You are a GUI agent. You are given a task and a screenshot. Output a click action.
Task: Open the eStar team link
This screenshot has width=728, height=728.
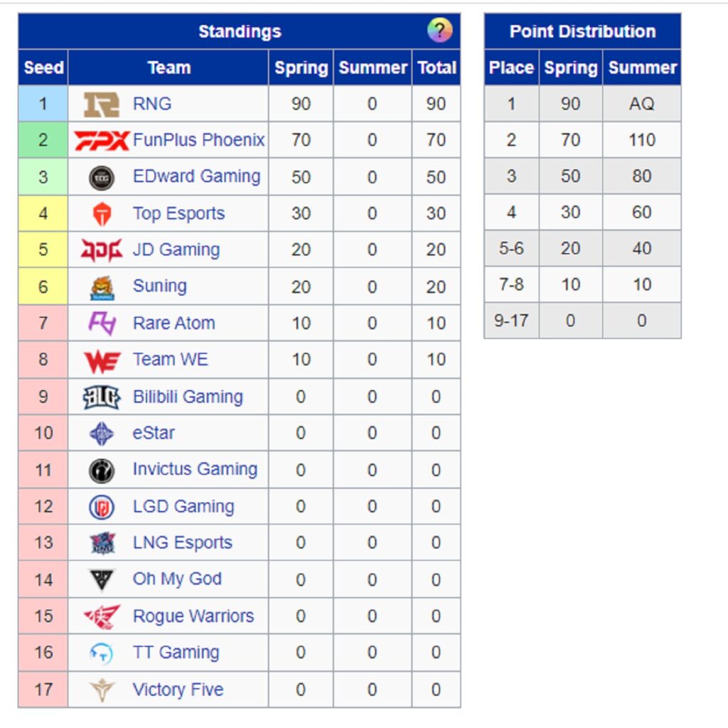[154, 433]
